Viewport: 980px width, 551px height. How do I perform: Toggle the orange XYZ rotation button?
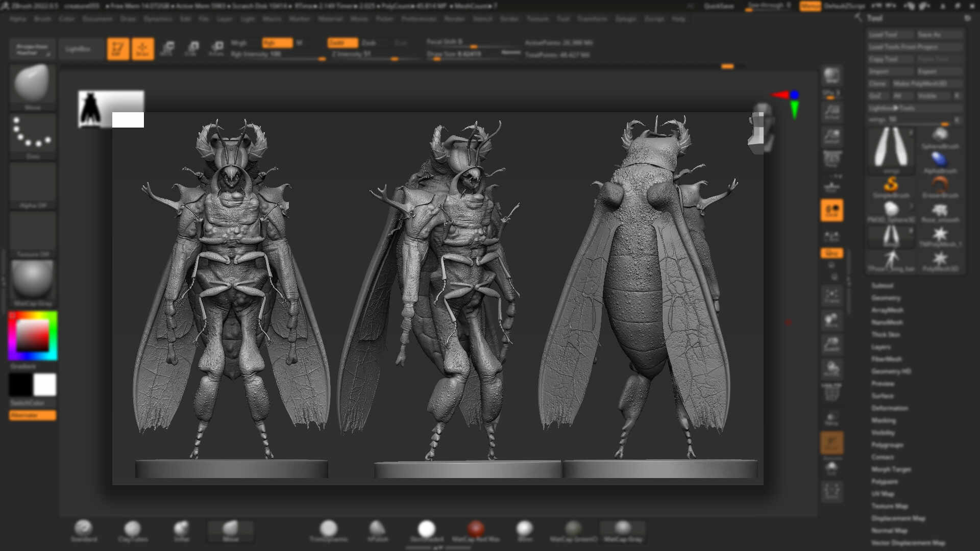832,253
